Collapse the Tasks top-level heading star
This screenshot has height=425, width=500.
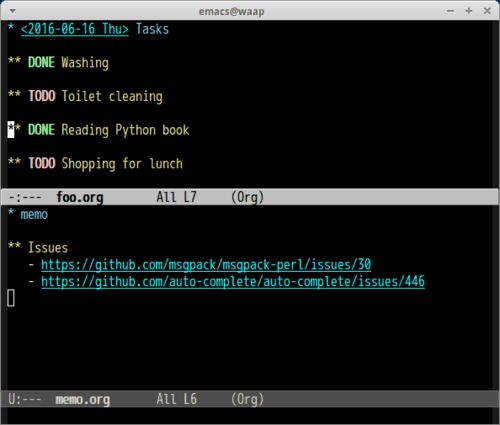tap(11, 27)
